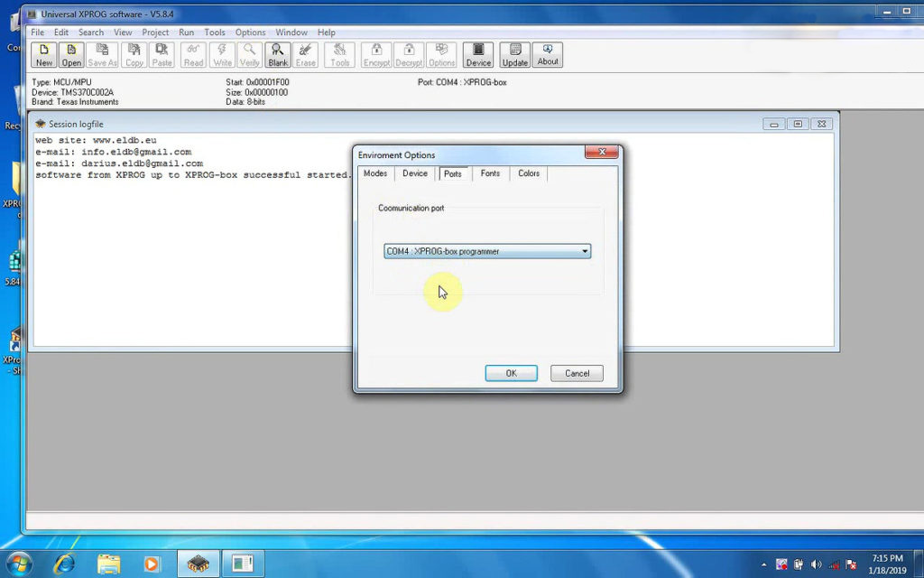Open the File menu

tap(37, 33)
